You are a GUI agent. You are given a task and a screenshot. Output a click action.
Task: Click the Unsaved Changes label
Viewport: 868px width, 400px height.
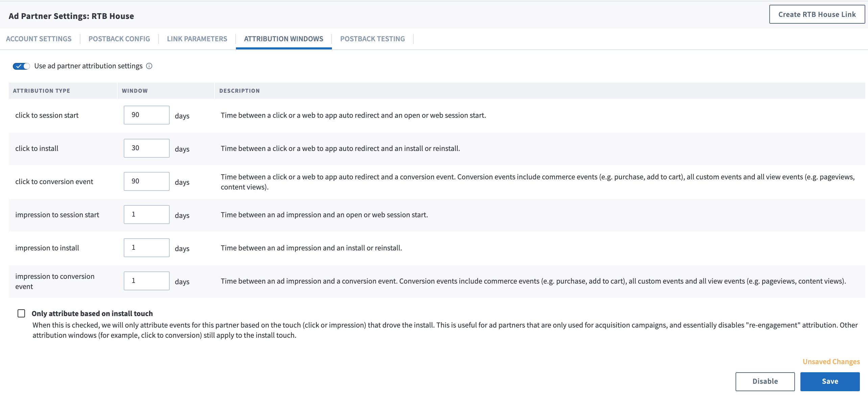(831, 362)
